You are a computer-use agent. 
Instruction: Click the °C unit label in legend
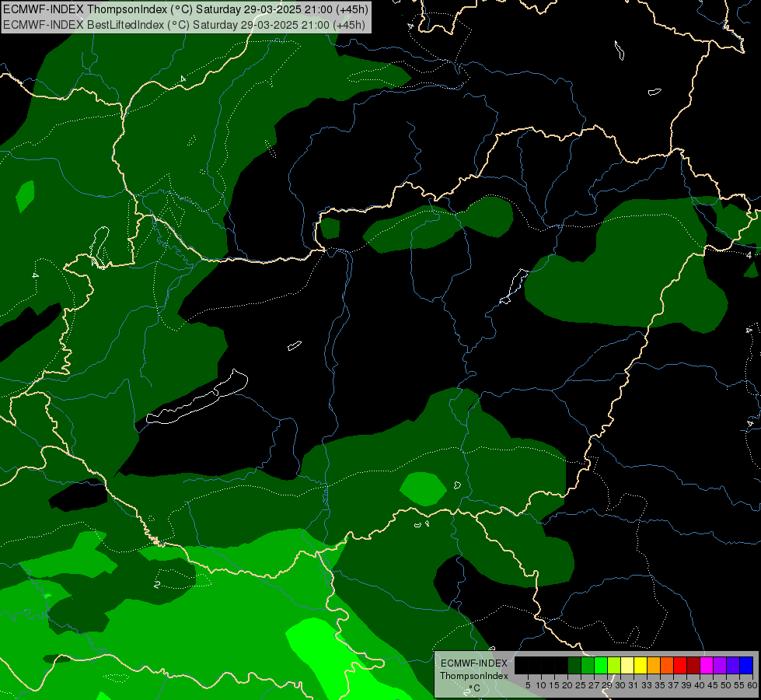[475, 688]
